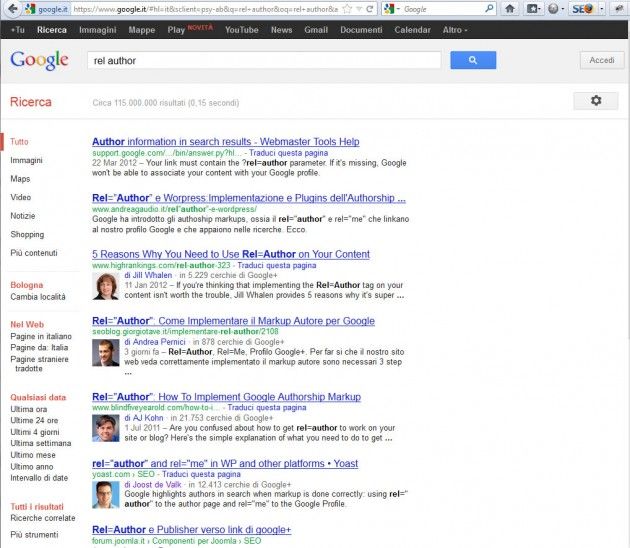This screenshot has width=630, height=548.
Task: Click the search field containing rel author
Action: point(264,60)
